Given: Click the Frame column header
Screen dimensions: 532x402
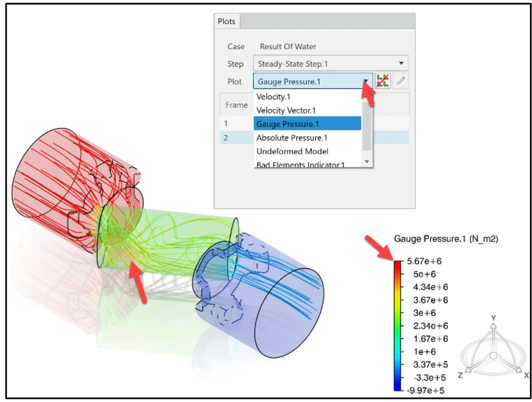Looking at the screenshot, I should pos(236,105).
